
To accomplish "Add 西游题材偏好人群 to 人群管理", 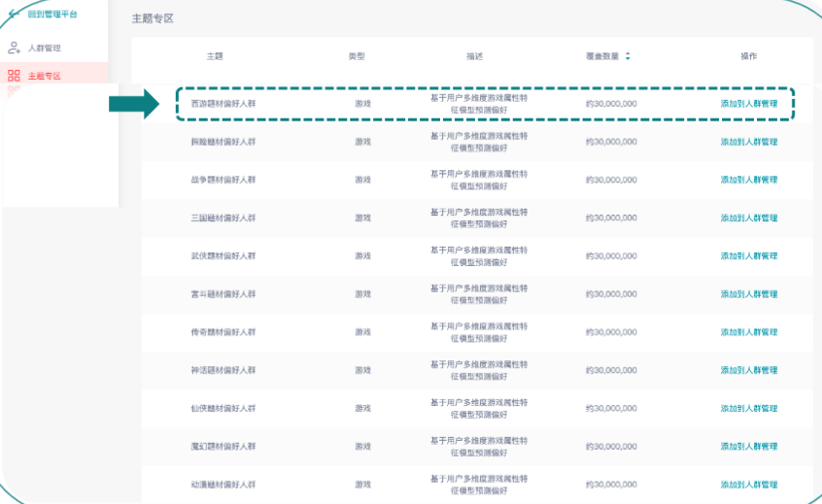I will (x=748, y=103).
